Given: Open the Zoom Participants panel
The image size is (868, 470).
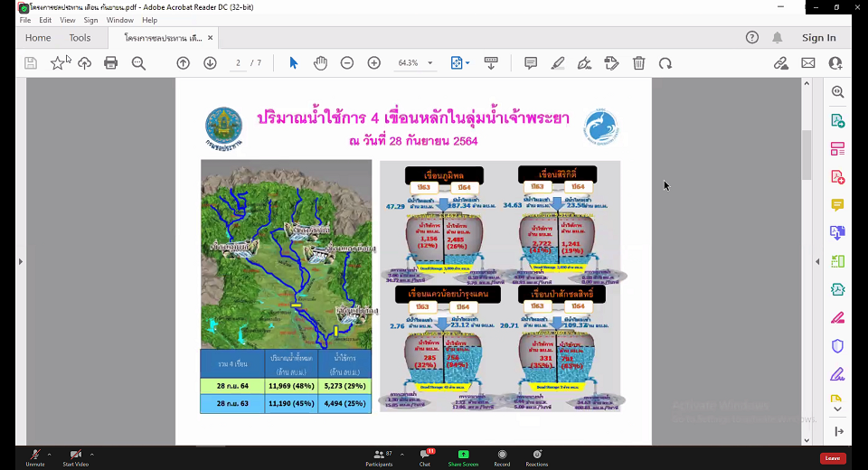Looking at the screenshot, I should [x=379, y=458].
